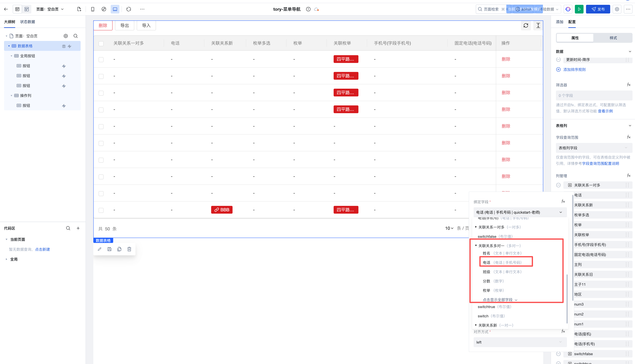Check the table header select-all checkbox

click(x=101, y=44)
